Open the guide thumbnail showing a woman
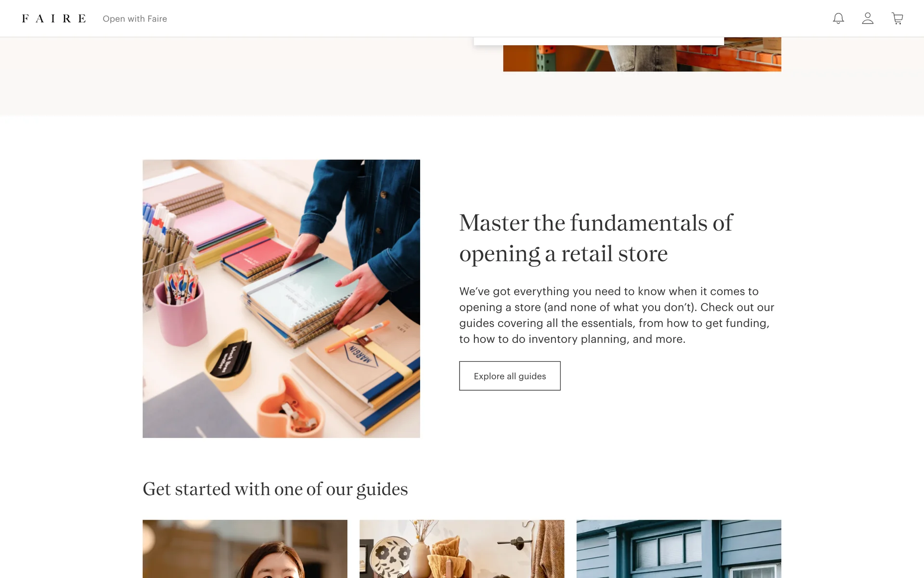Image resolution: width=924 pixels, height=578 pixels. (245, 549)
